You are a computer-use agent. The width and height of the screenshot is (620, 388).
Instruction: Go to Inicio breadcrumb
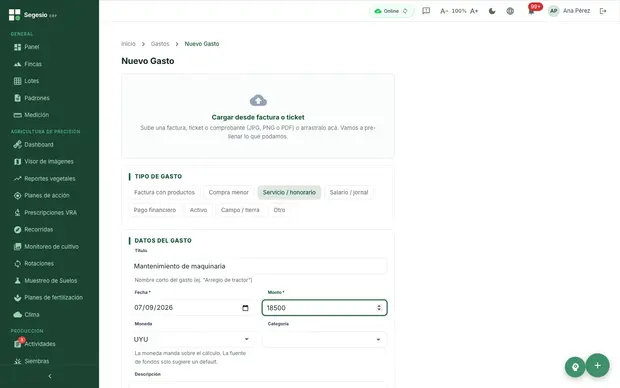[x=128, y=44]
